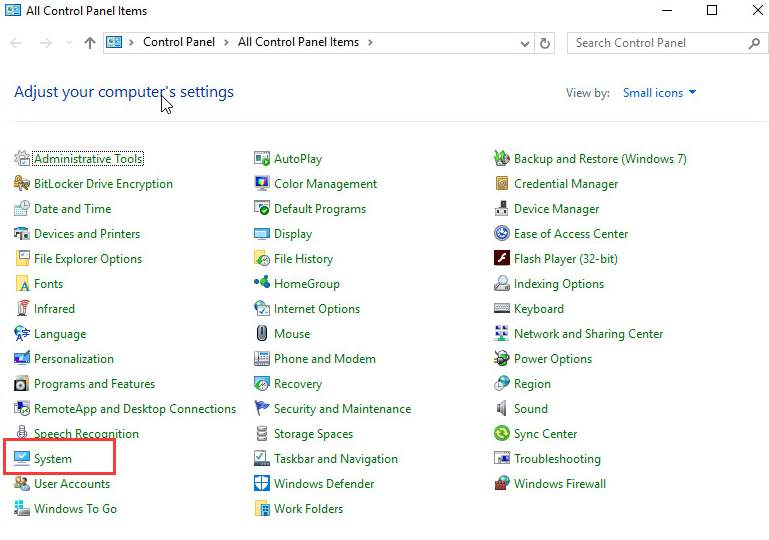This screenshot has width=769, height=540.
Task: Expand the chevron before Control Panel breadcrumb
Action: coord(131,43)
